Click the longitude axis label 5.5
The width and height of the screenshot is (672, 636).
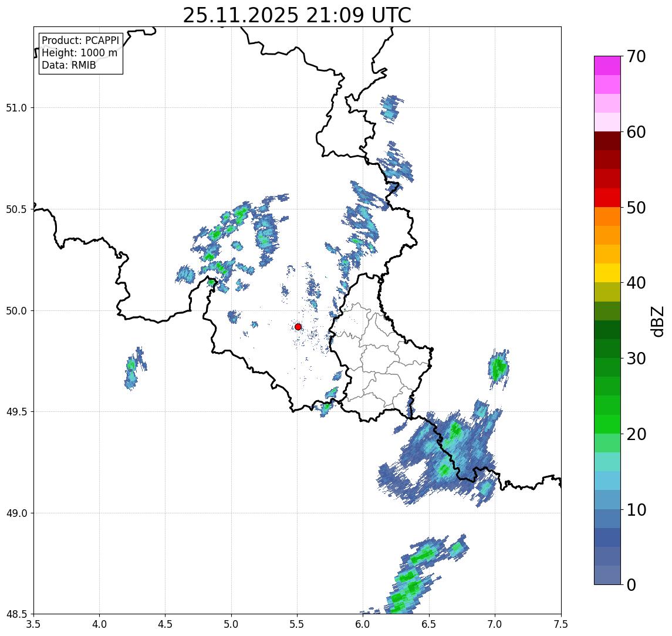298,624
